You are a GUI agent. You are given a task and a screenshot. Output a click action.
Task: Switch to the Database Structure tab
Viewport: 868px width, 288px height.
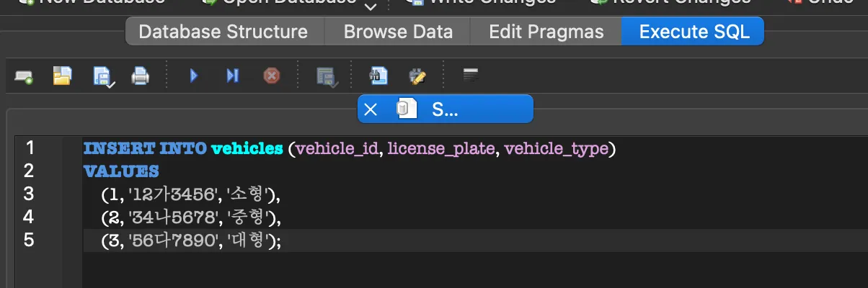pyautogui.click(x=223, y=32)
